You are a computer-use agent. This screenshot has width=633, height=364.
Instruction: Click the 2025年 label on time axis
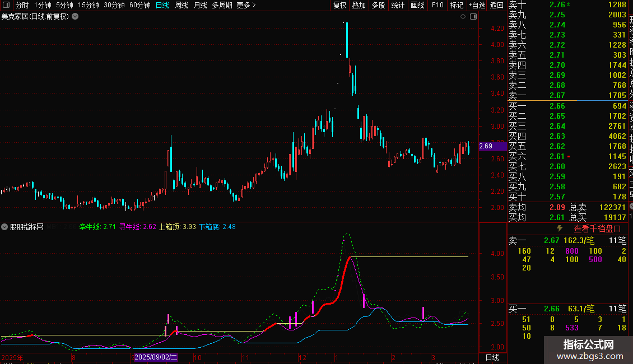tap(12, 357)
